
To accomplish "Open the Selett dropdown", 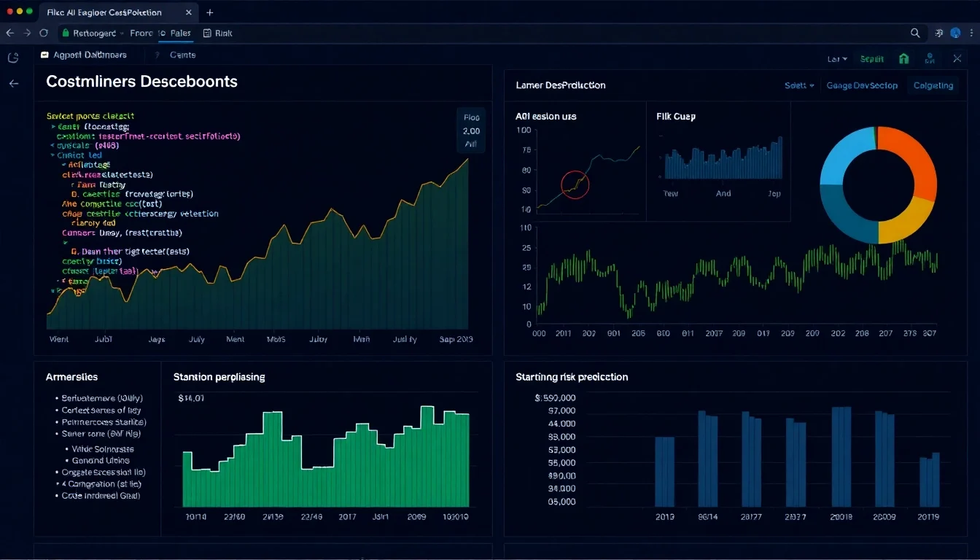I will click(x=799, y=85).
